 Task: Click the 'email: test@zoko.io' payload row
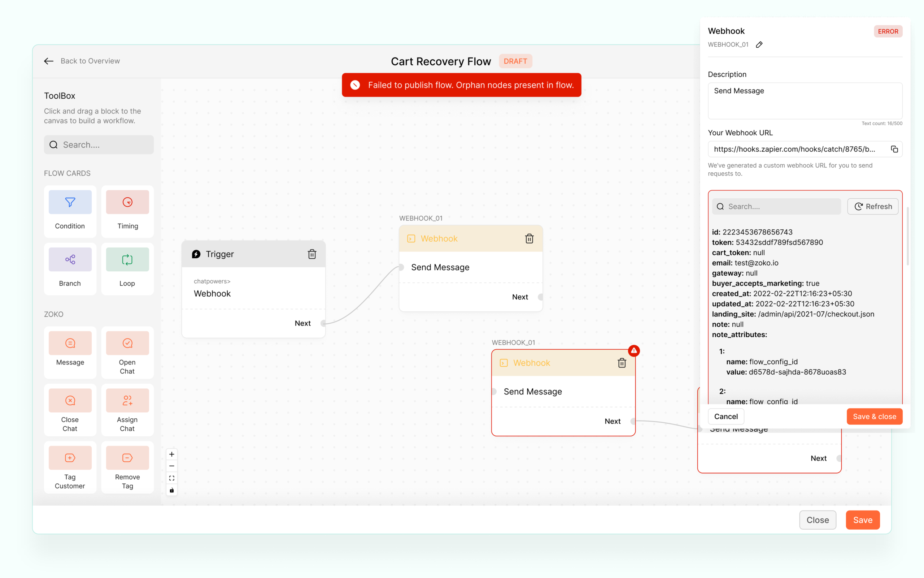coord(745,263)
